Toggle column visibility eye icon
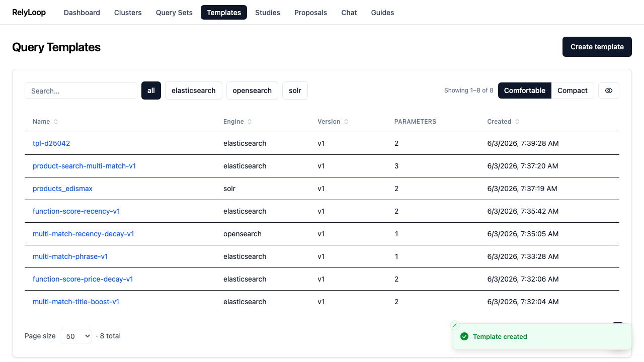Viewport: 644px width, 362px height. [x=609, y=90]
